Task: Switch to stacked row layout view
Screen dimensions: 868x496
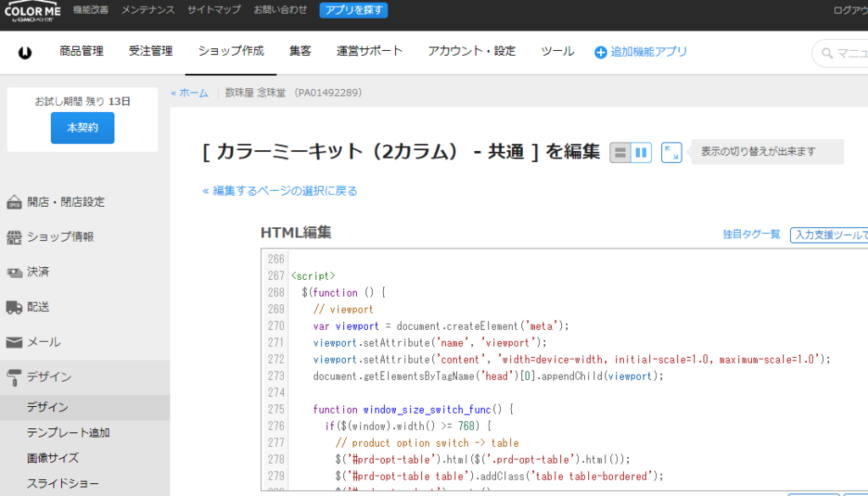Action: [x=620, y=153]
